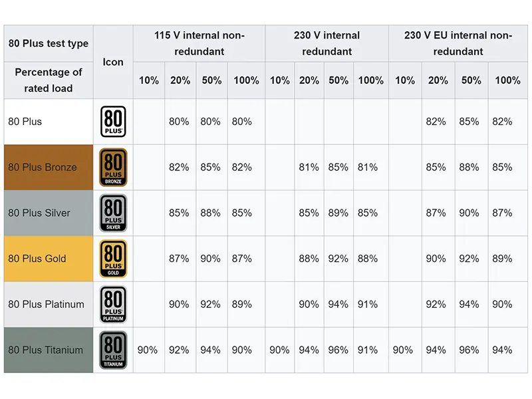Click the 80 Plus Platinum row label

[47, 305]
